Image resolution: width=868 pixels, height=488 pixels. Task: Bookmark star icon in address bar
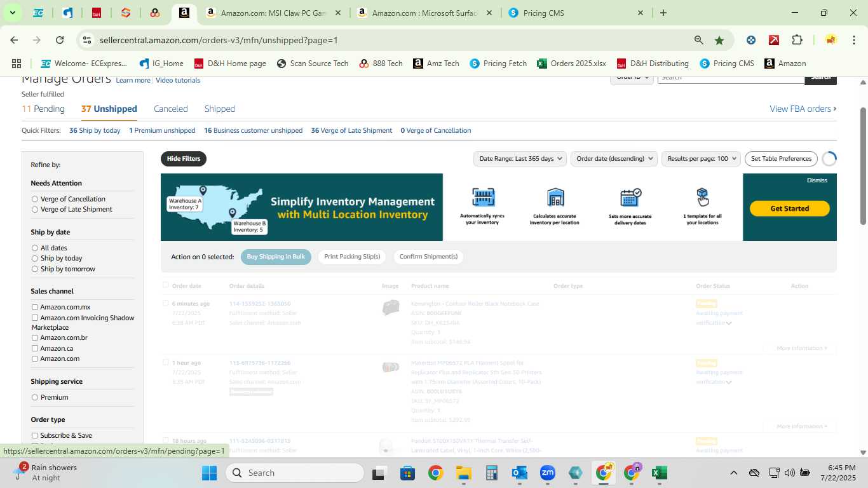point(719,40)
